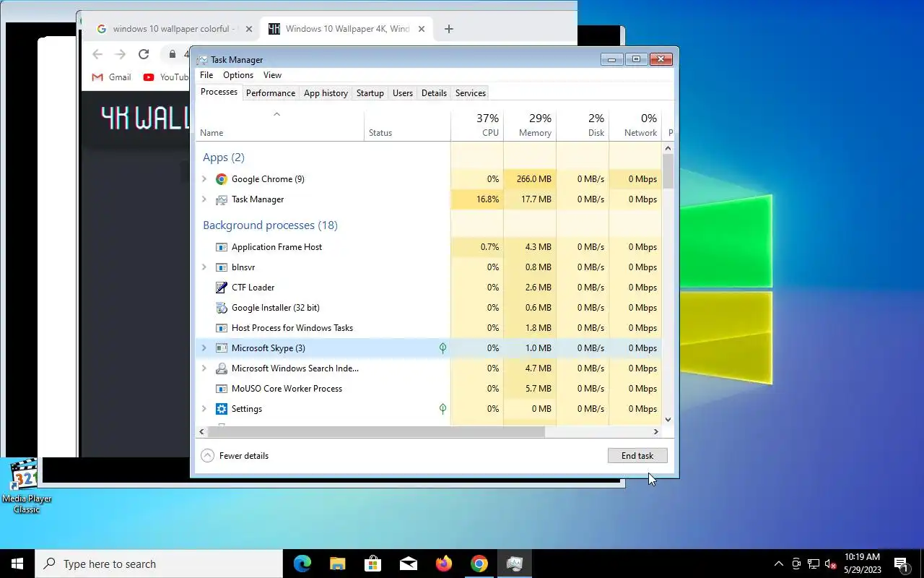
Task: Sort processes by the Network column
Action: (635, 125)
